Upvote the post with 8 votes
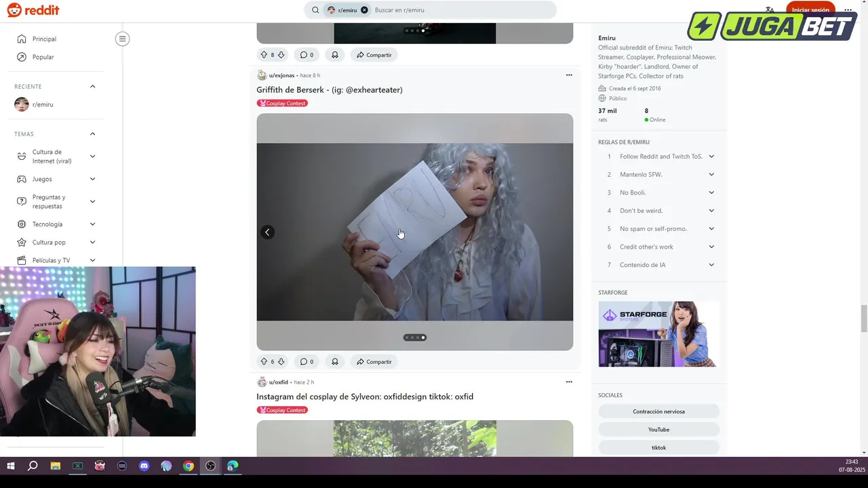The width and height of the screenshot is (868, 488). click(264, 55)
